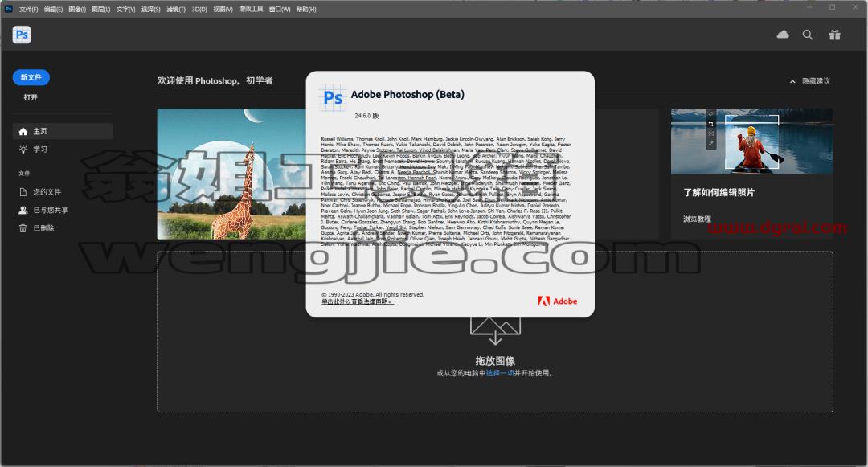Viewport: 868px width, 467px height.
Task: Click the 了解如何编辑照片 card title
Action: pos(719,193)
